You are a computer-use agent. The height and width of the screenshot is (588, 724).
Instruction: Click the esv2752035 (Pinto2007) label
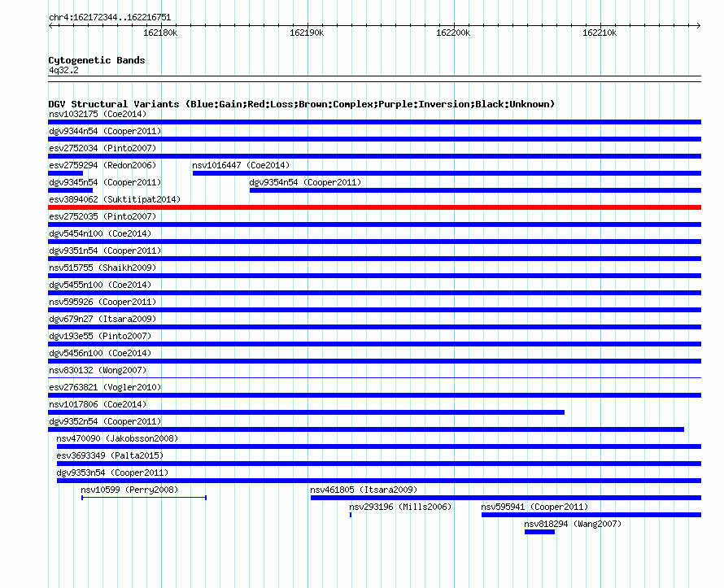[102, 216]
